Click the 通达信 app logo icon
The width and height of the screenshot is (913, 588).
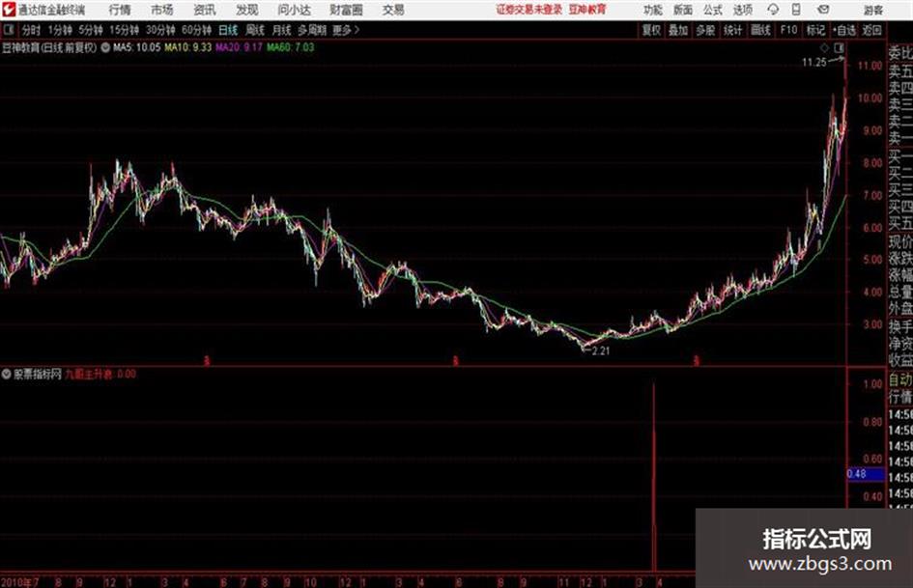(x=8, y=10)
